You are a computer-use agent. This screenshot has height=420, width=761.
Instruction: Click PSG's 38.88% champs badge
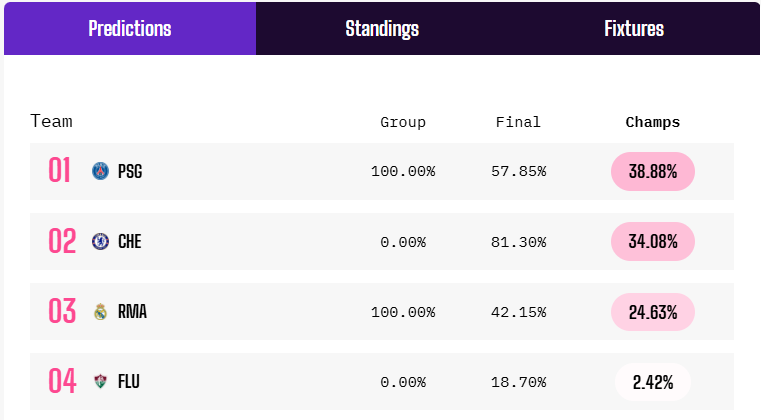click(x=653, y=171)
